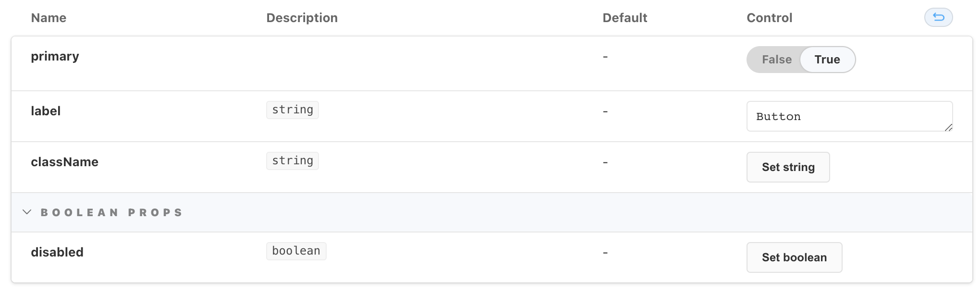Click the Default column header

click(x=625, y=18)
